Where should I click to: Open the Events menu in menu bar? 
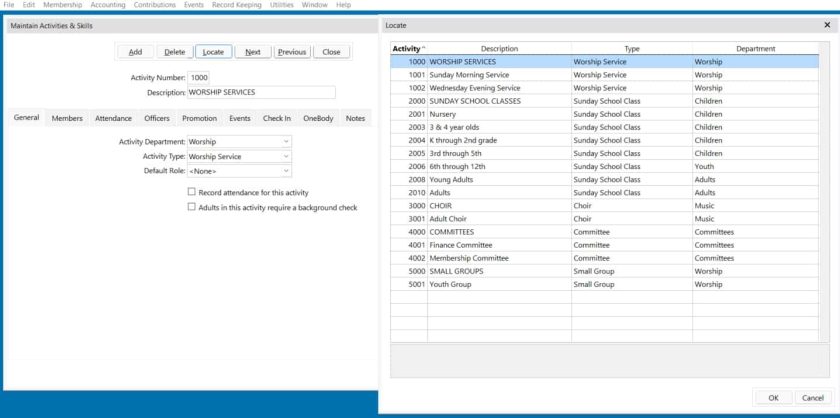click(x=193, y=5)
